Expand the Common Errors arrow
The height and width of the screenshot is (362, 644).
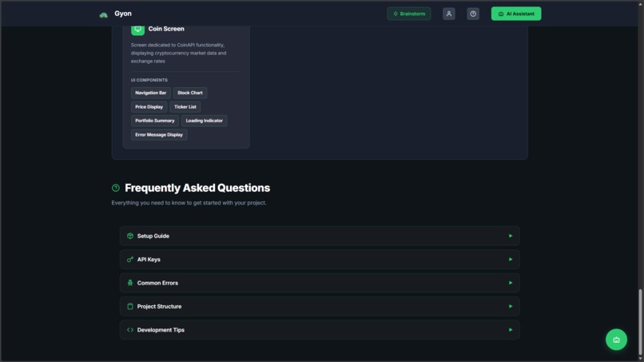click(x=511, y=283)
